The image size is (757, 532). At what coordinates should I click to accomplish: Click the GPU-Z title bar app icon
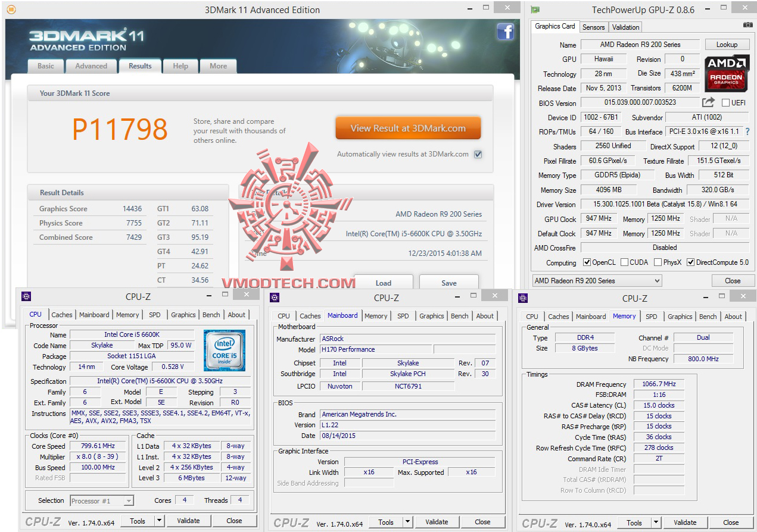tap(535, 10)
